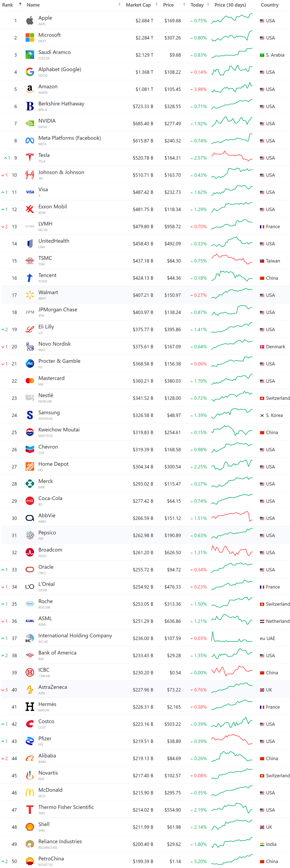Open the JPMorgan Chase link
Screen dimensions: 290x868
coord(57,309)
